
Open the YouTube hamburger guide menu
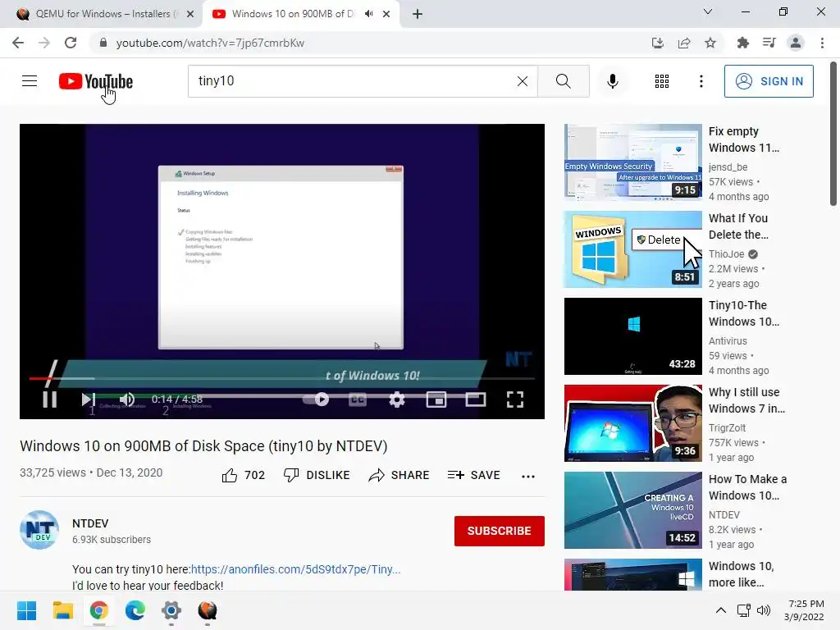coord(30,81)
